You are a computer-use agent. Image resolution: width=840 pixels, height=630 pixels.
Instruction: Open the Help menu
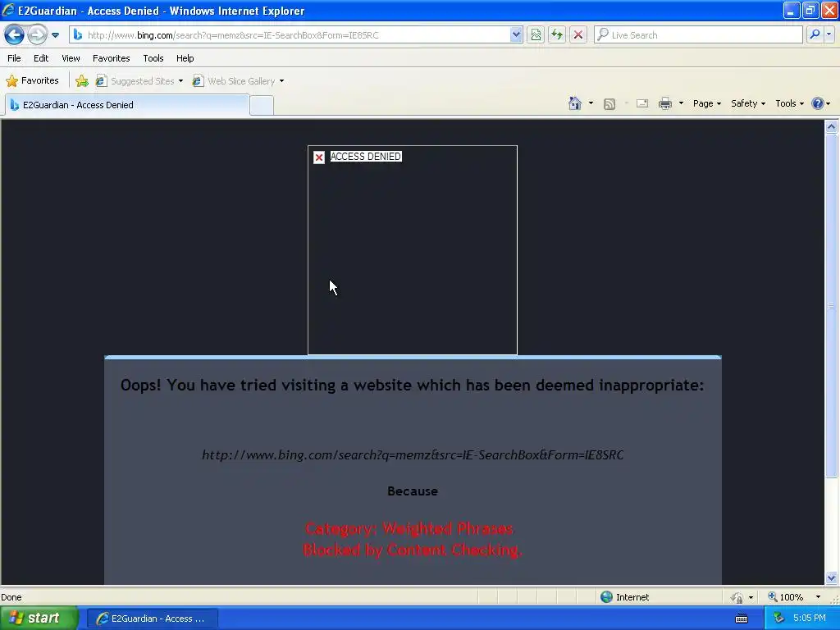point(185,58)
